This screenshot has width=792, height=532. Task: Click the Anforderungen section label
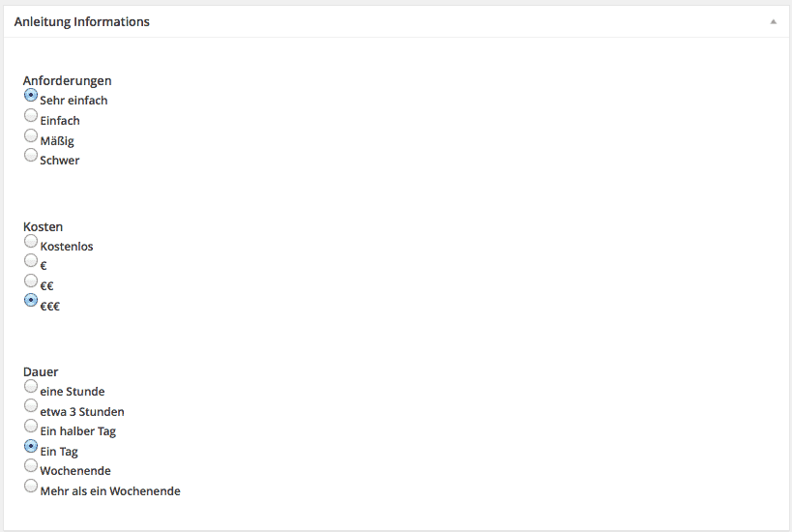click(67, 80)
